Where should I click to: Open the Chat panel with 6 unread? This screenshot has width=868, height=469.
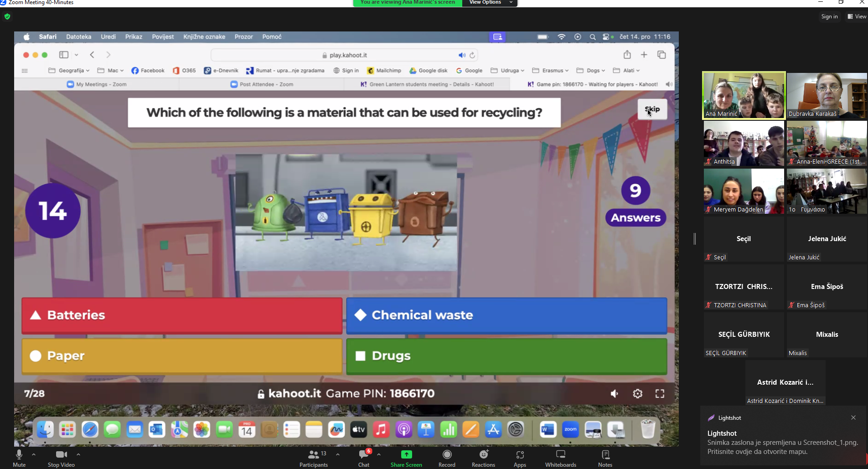(364, 458)
